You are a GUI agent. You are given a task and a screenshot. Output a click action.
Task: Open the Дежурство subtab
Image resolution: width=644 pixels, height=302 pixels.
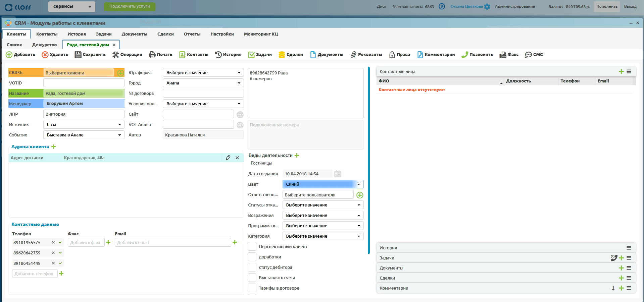coord(44,45)
